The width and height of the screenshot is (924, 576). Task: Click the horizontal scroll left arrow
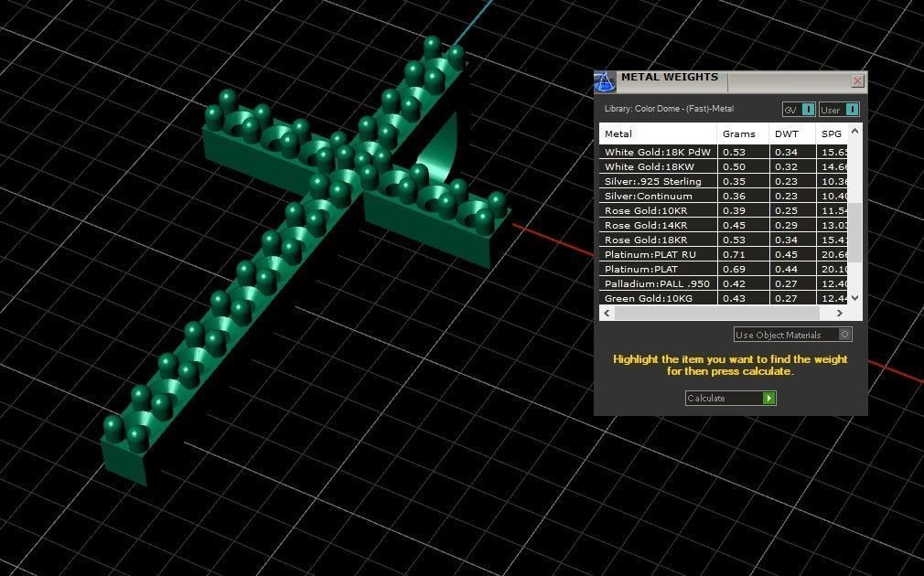point(607,313)
